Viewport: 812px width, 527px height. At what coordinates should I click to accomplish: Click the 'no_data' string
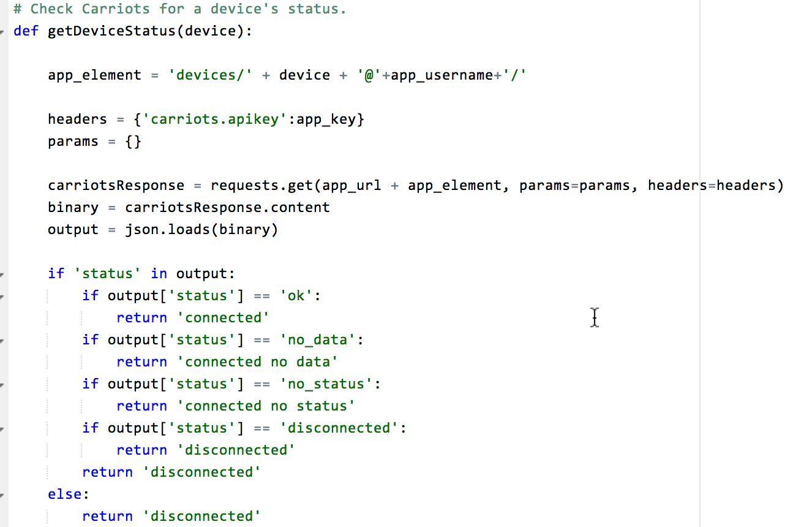click(x=317, y=339)
